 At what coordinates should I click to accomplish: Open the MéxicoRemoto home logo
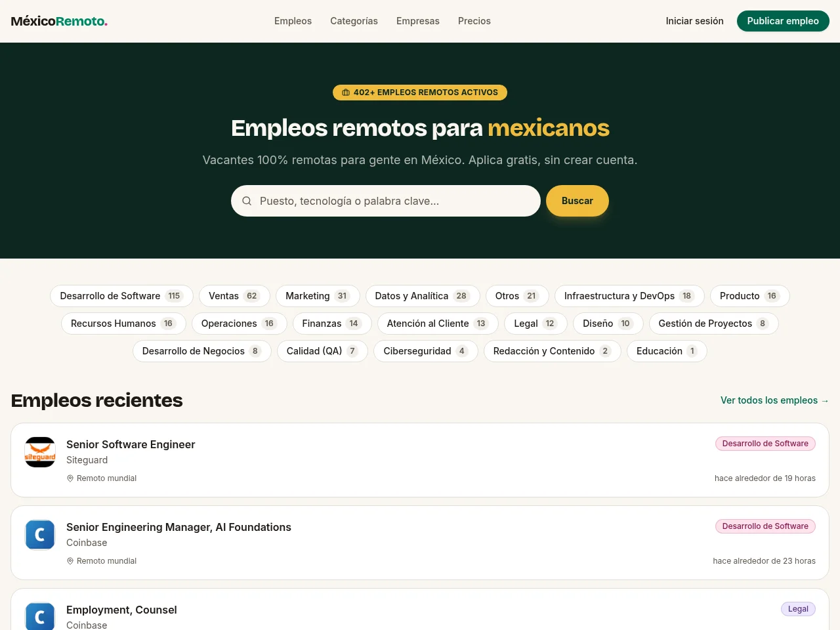click(59, 21)
